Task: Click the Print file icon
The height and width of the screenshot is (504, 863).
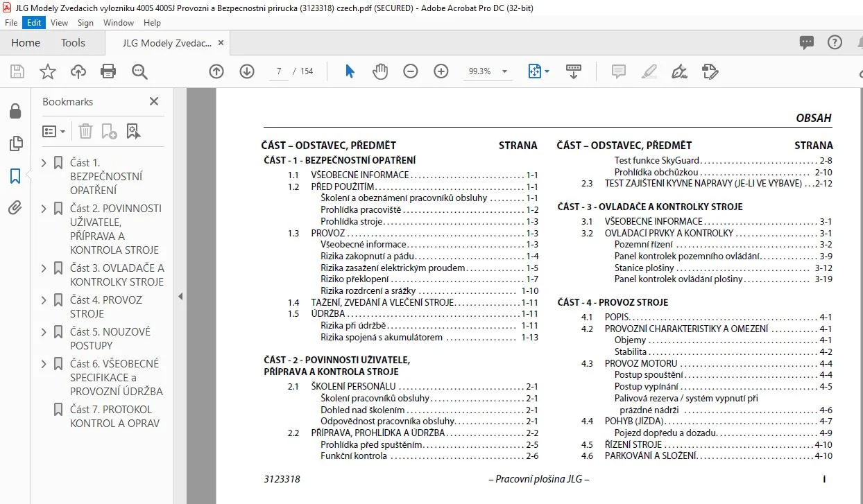Action: click(x=108, y=71)
